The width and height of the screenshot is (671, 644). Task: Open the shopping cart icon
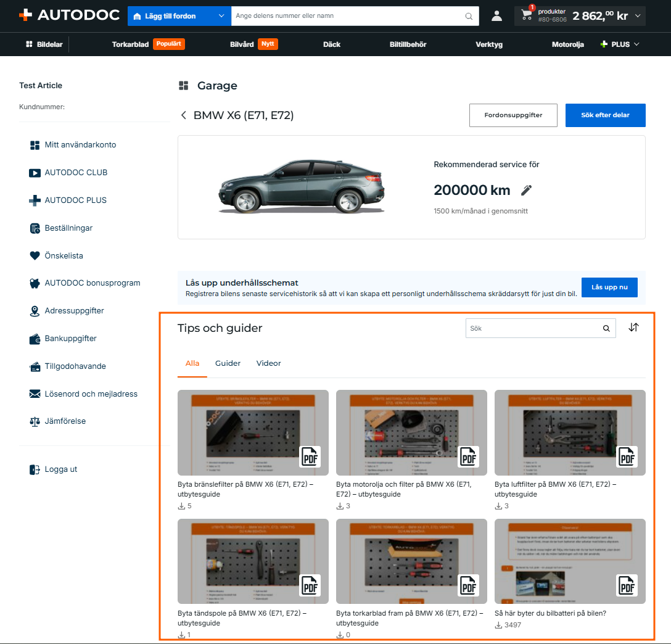527,15
